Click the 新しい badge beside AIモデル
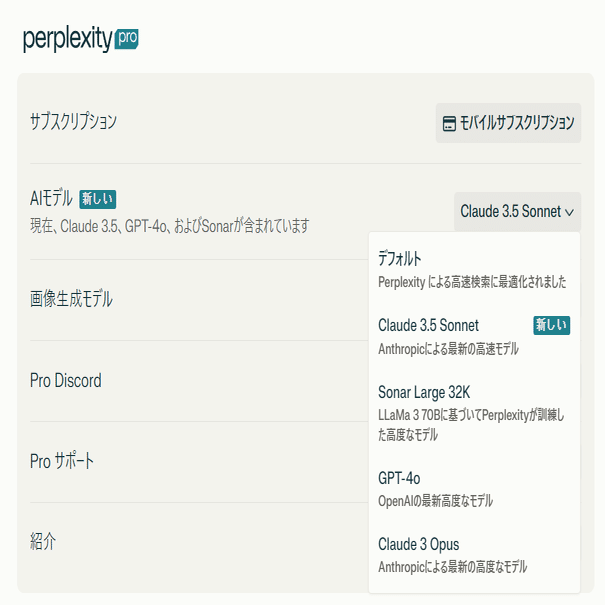Viewport: 605px width, 605px height. (x=98, y=199)
